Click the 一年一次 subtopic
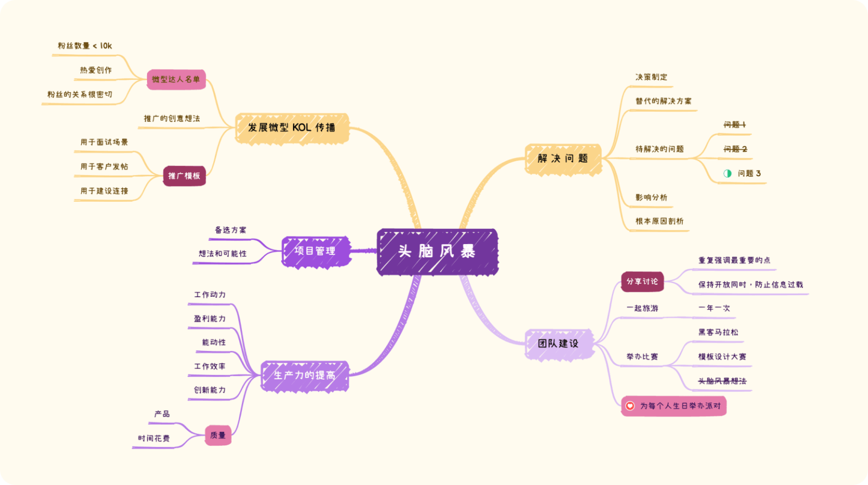The width and height of the screenshot is (868, 485). point(714,308)
